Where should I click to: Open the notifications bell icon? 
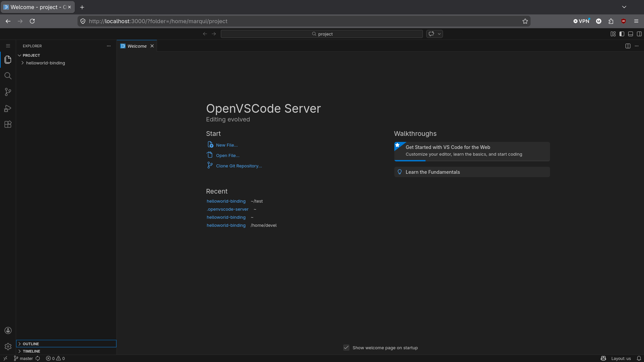coord(639,358)
